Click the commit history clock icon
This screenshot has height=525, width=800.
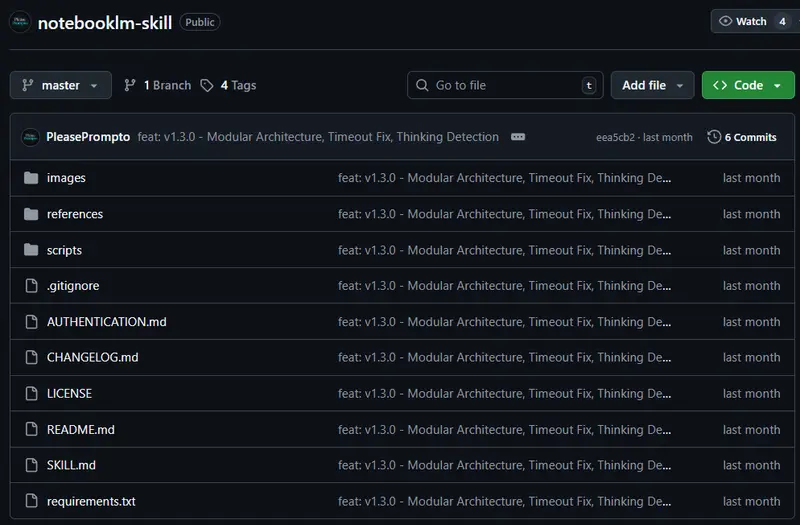[x=714, y=137]
